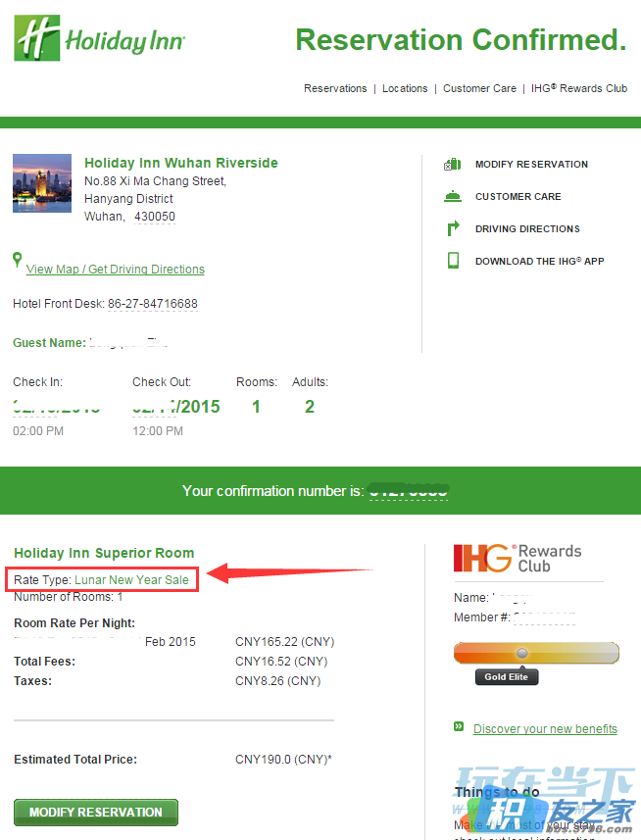Viewport: 641px width, 840px height.
Task: Click the 02:00 PM check-in time
Action: [x=38, y=430]
